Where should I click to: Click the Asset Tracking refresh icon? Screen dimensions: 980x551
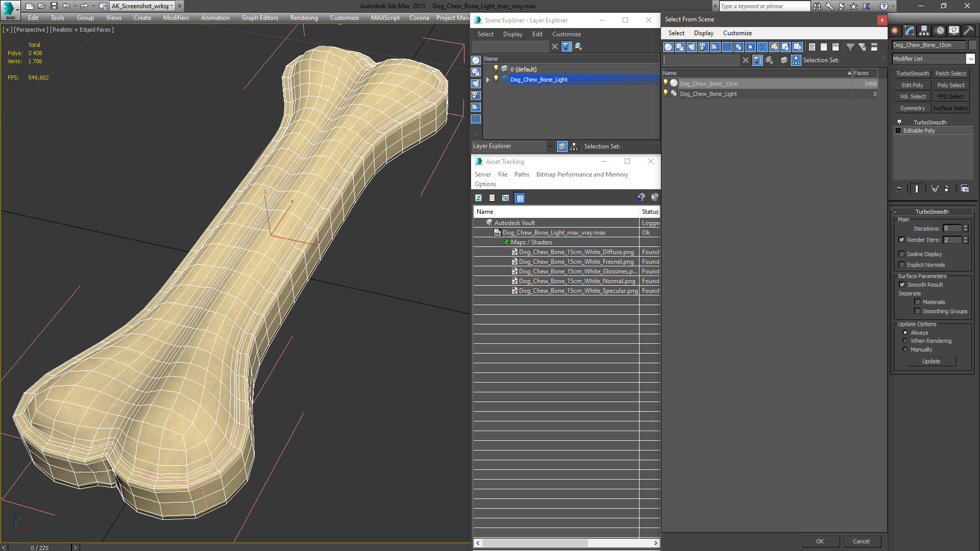478,198
